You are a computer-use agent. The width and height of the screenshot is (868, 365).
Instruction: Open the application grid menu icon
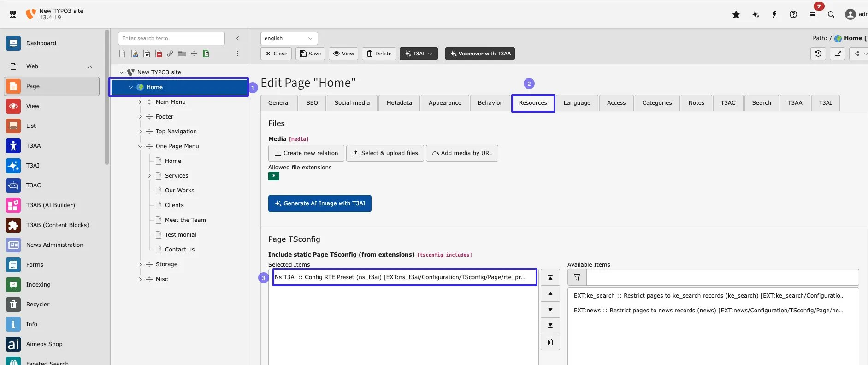pyautogui.click(x=13, y=14)
